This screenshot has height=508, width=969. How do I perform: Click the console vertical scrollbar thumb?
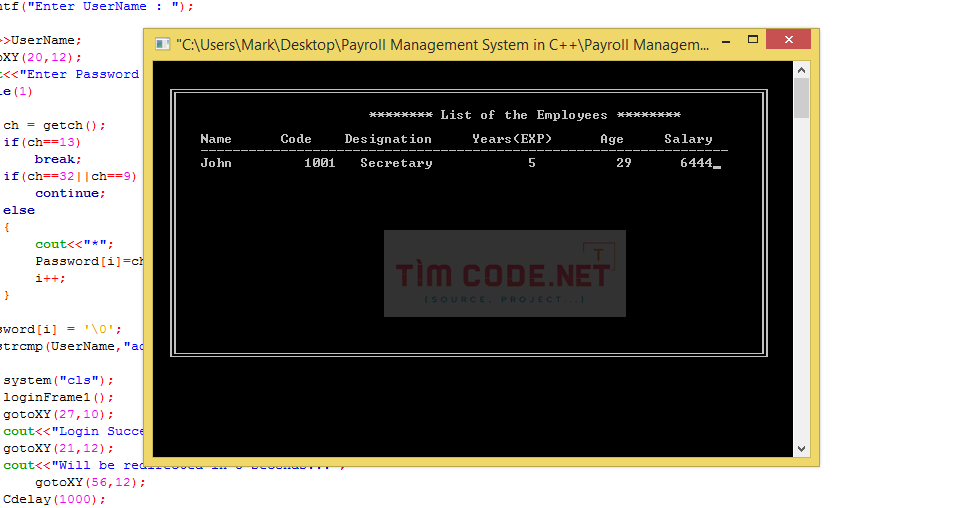802,98
